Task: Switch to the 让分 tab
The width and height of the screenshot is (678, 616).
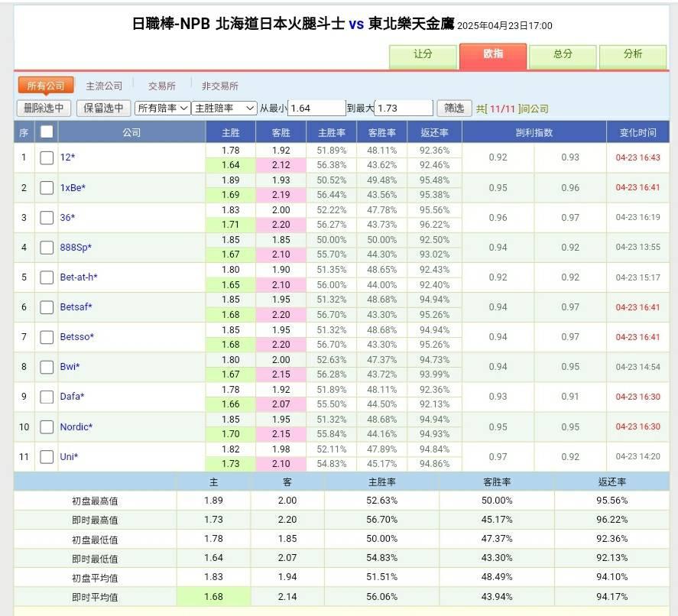Action: coord(423,55)
